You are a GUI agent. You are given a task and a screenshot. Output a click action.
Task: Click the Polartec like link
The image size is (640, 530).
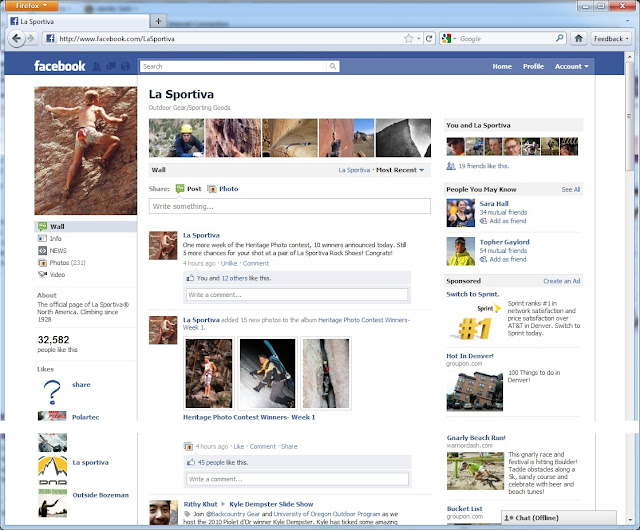pyautogui.click(x=85, y=417)
